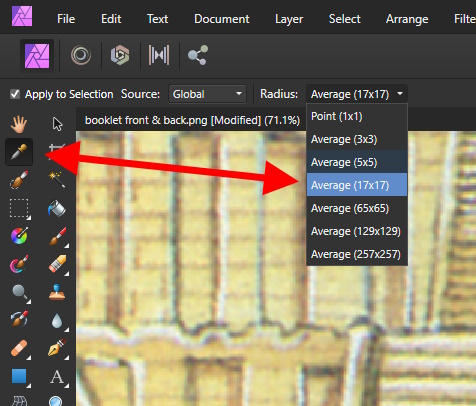Switch to booklet front & back.png tab

pyautogui.click(x=192, y=120)
